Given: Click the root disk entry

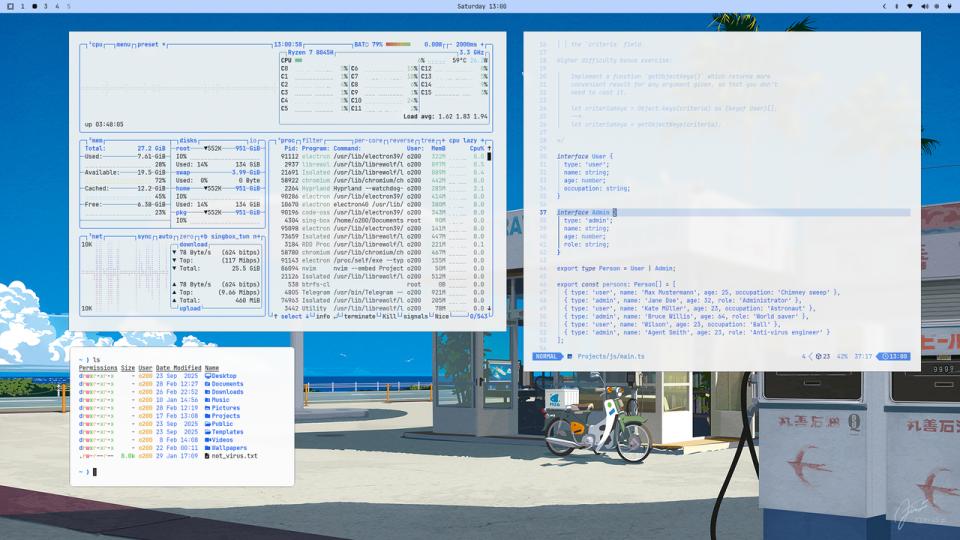Looking at the screenshot, I should pos(182,148).
